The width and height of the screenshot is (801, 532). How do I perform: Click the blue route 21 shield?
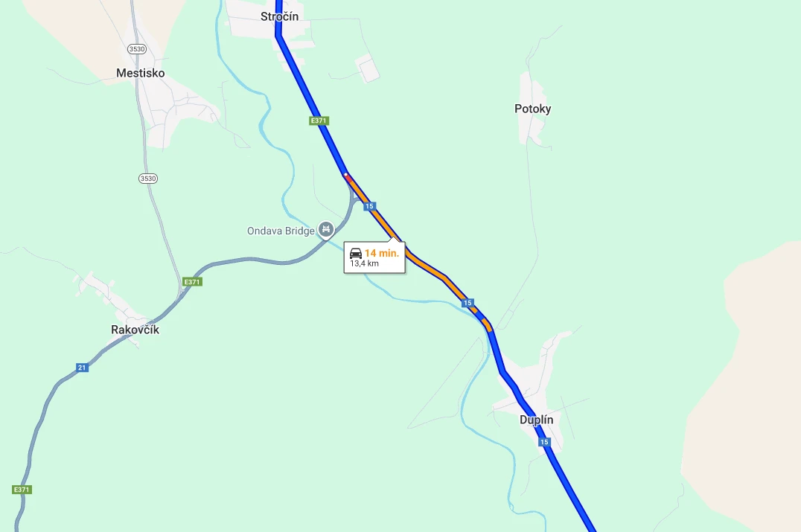[82, 368]
